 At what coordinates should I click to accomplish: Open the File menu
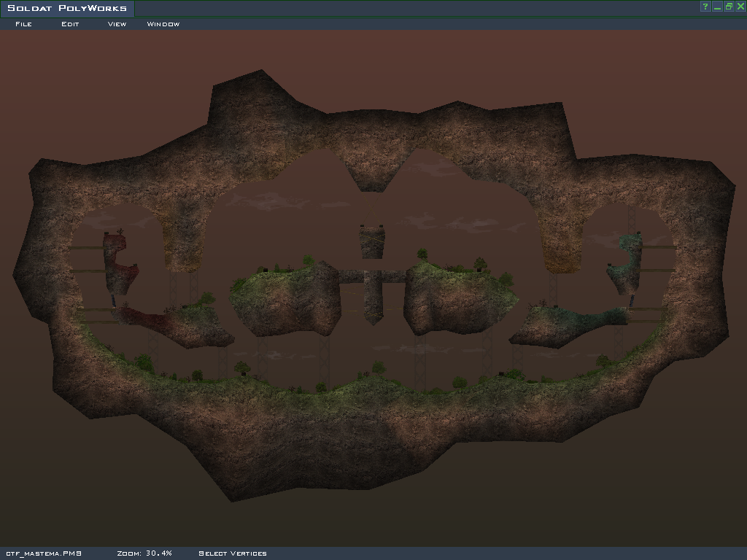pos(23,24)
